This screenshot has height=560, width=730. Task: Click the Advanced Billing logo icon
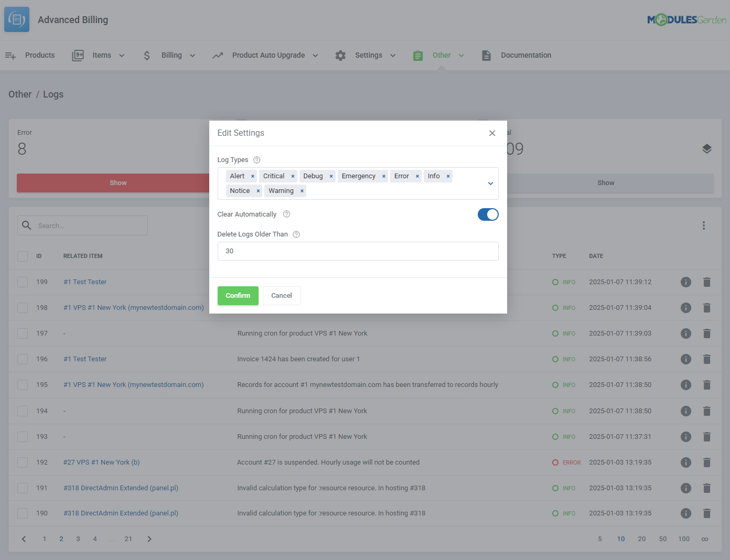pos(17,20)
